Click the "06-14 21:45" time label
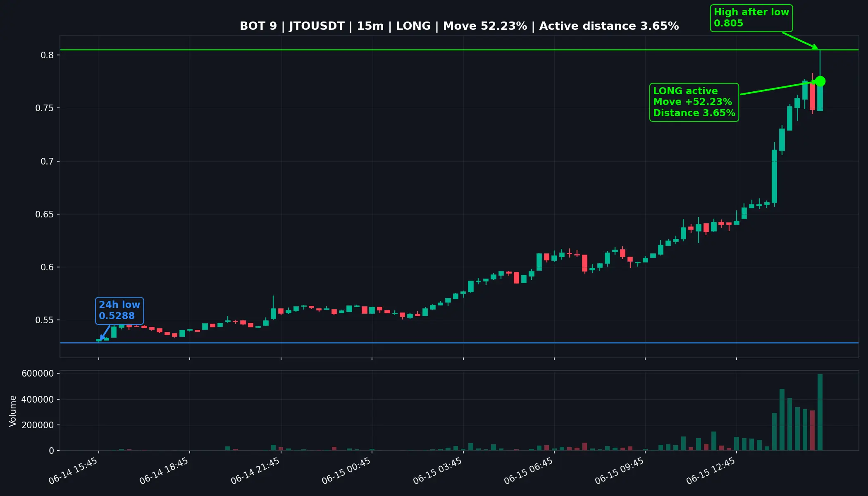 click(x=255, y=470)
